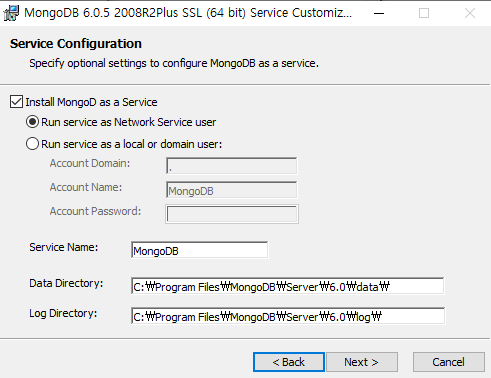
Task: Click the Log Directory path field
Action: pos(288,316)
